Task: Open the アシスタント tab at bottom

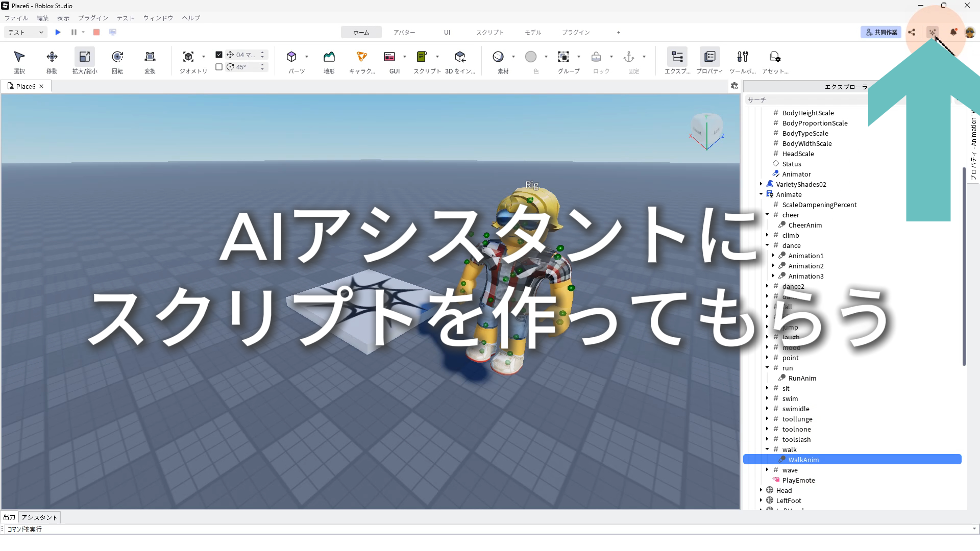Action: pos(39,517)
